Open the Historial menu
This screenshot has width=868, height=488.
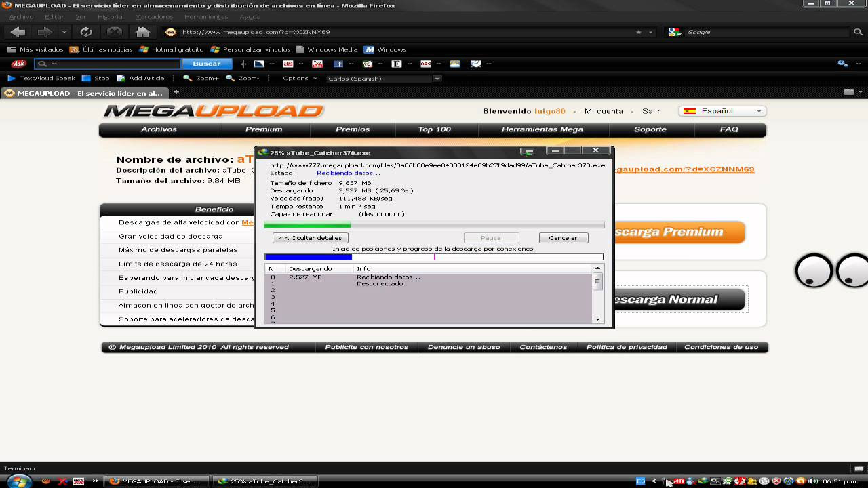[111, 16]
